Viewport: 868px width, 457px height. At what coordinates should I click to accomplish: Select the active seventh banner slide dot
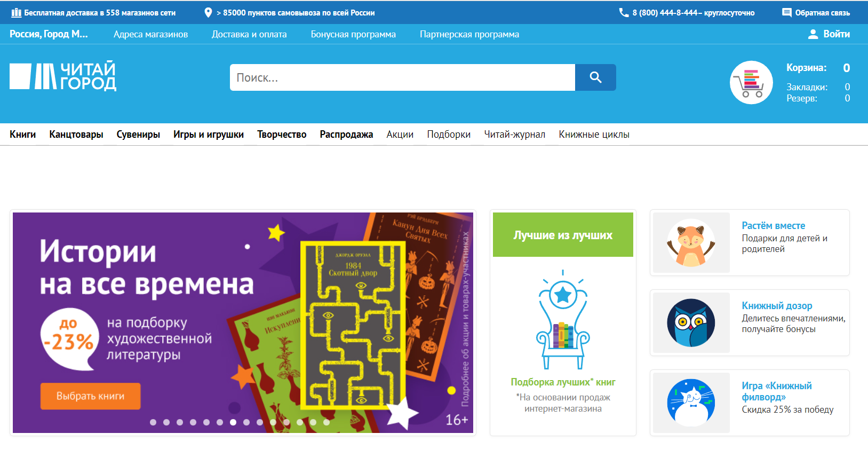tap(233, 422)
